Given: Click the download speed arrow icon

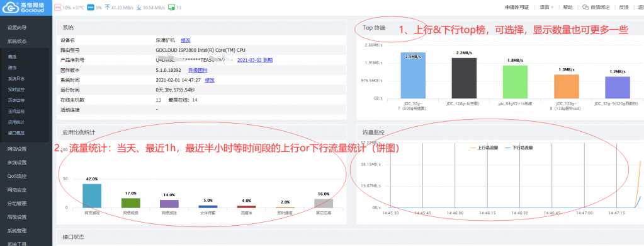Looking at the screenshot, I should coord(139,8).
